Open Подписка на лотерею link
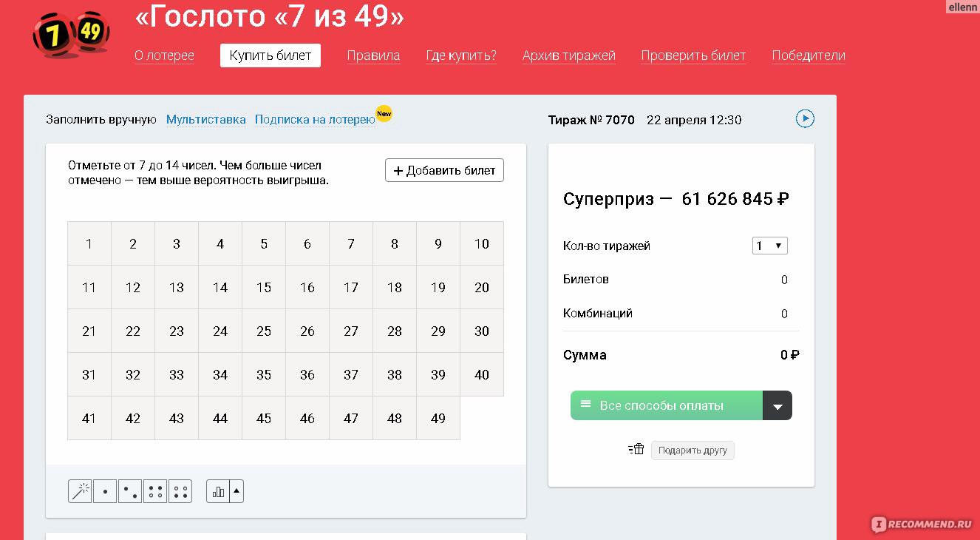The height and width of the screenshot is (540, 980). [x=315, y=119]
